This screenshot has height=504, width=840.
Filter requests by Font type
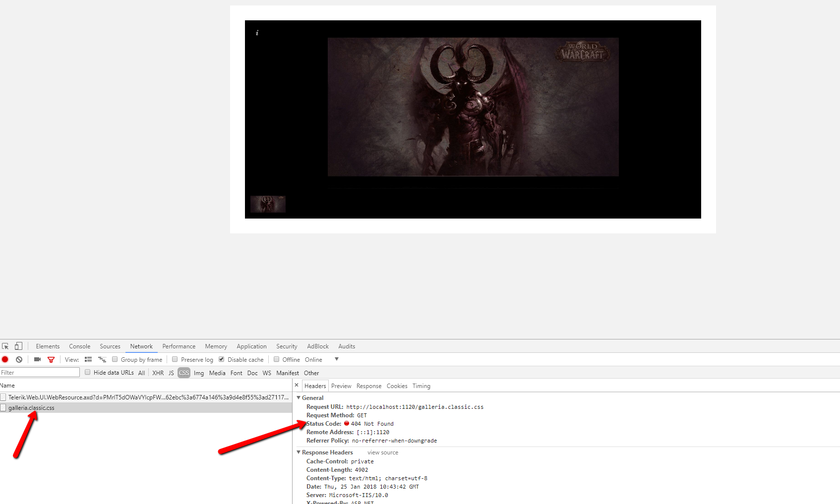click(237, 373)
